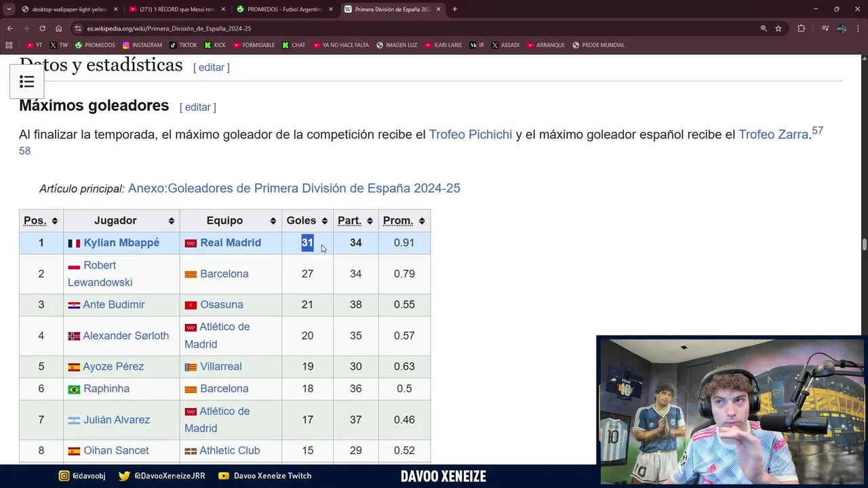This screenshot has width=868, height=488.
Task: Open the site information icon in address bar
Action: click(79, 28)
